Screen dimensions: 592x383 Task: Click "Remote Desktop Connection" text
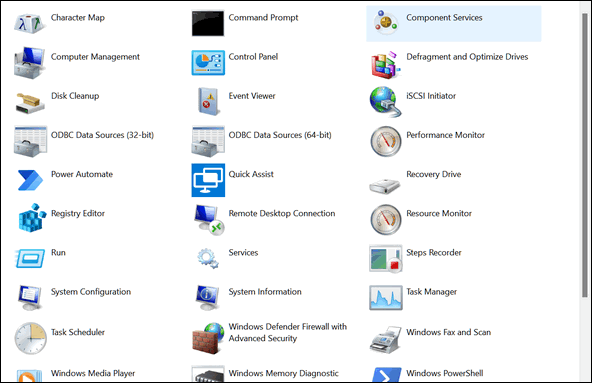[x=282, y=213]
